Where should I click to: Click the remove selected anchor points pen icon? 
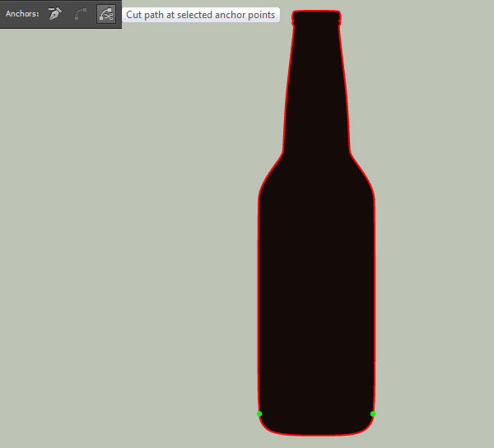[55, 14]
